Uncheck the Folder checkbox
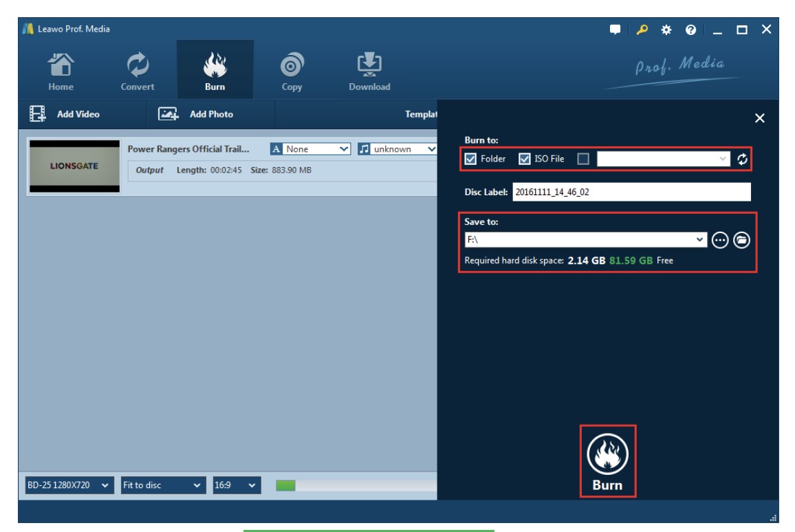The height and width of the screenshot is (532, 795). [471, 159]
